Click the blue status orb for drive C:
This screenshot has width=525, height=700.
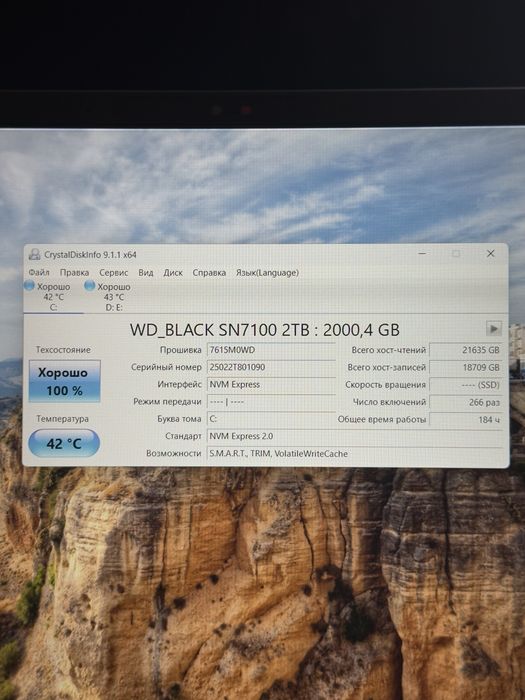[x=29, y=286]
